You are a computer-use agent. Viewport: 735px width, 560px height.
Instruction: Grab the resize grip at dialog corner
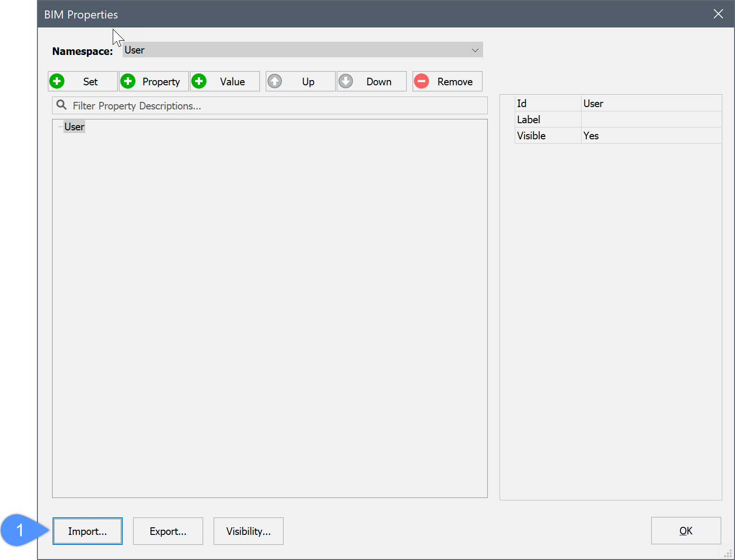coord(728,554)
